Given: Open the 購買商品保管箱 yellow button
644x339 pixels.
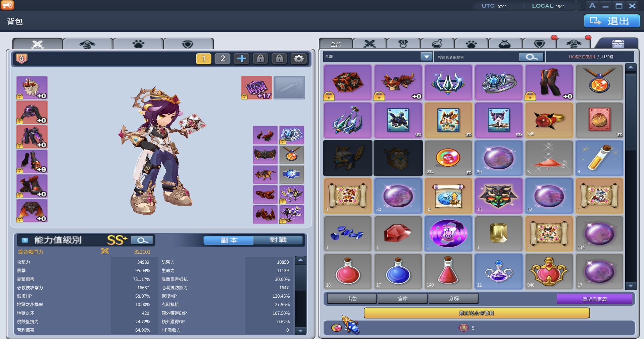Looking at the screenshot, I should (477, 313).
